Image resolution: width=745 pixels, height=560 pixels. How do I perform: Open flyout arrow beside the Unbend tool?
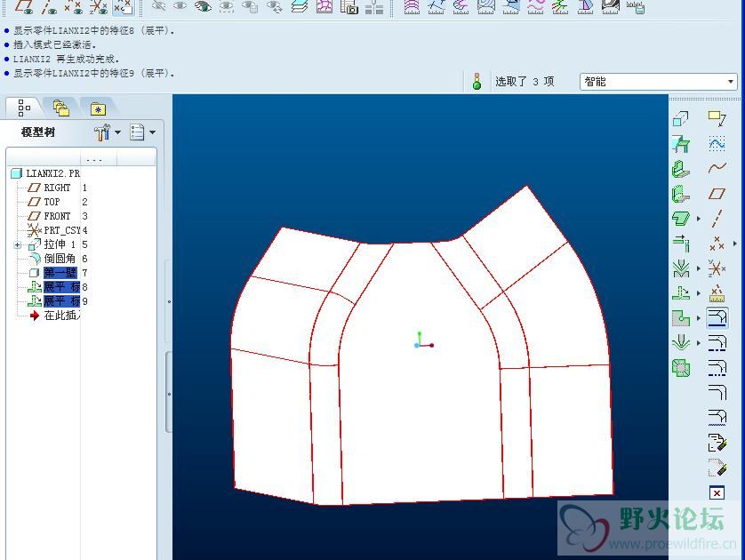(699, 293)
